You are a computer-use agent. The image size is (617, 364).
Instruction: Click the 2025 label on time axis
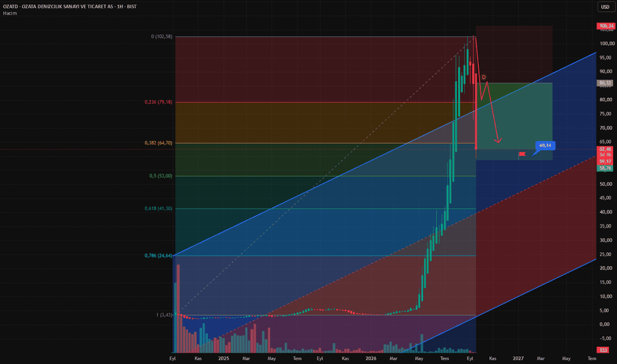pyautogui.click(x=224, y=359)
